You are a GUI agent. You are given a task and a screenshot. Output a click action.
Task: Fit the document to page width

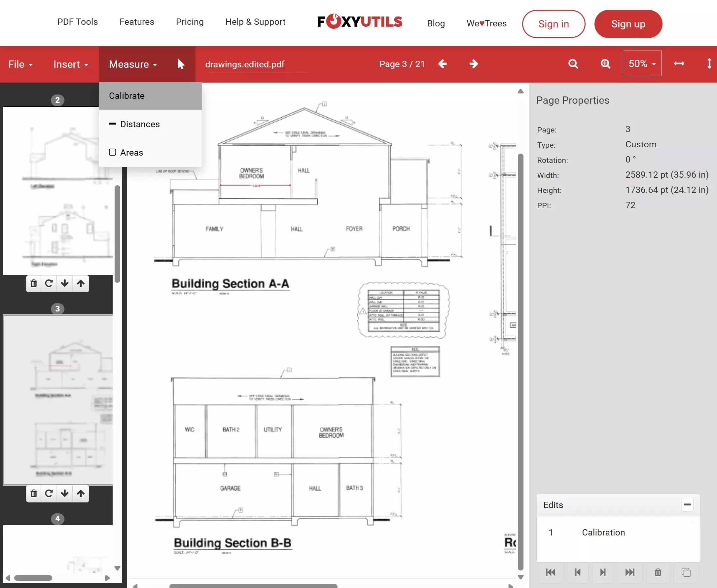[x=679, y=64]
